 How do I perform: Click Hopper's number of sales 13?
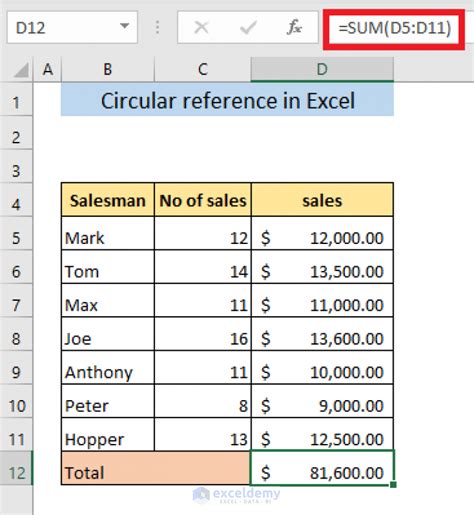tap(203, 435)
